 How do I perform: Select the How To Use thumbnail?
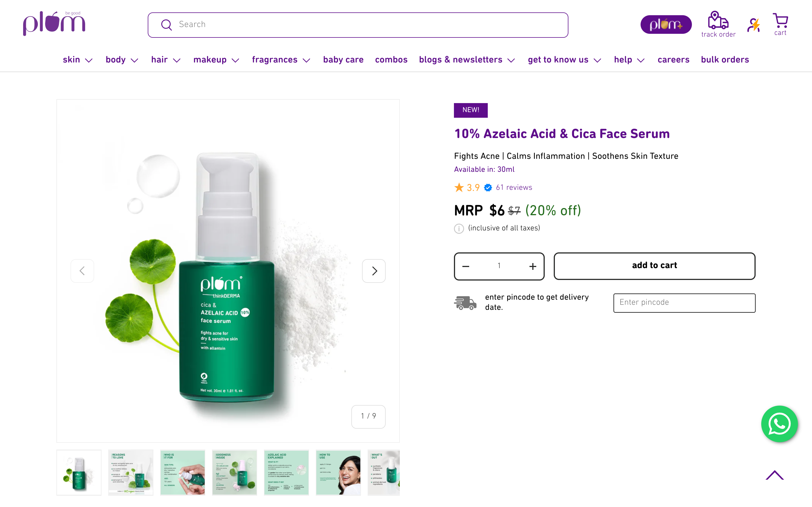click(x=338, y=472)
